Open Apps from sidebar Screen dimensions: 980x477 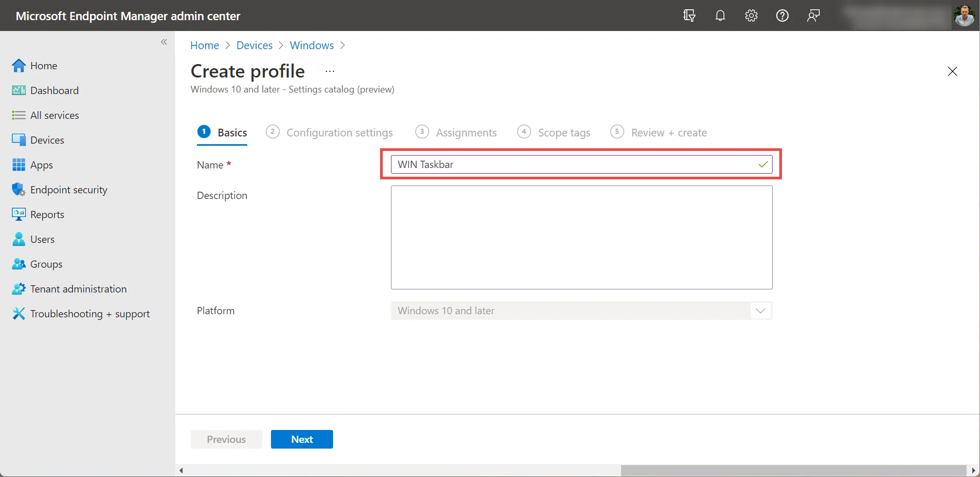pos(42,165)
